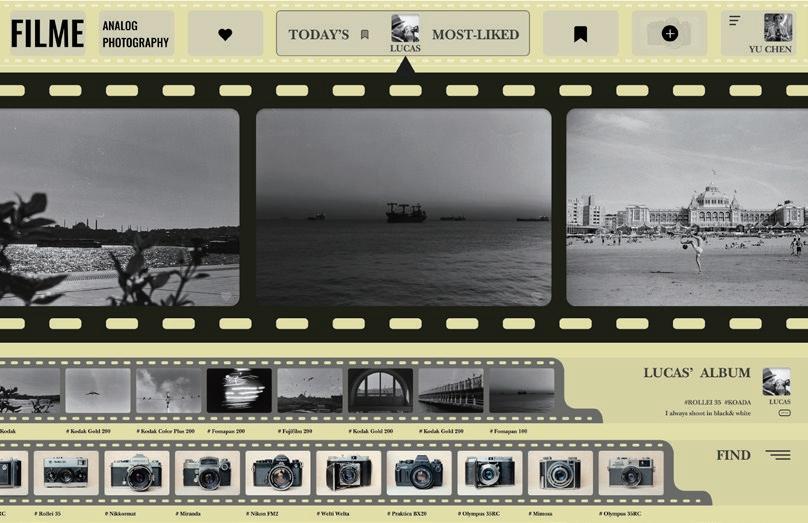This screenshot has height=523, width=808.
Task: Select the album thumbnail of a flying bird
Action: click(98, 390)
